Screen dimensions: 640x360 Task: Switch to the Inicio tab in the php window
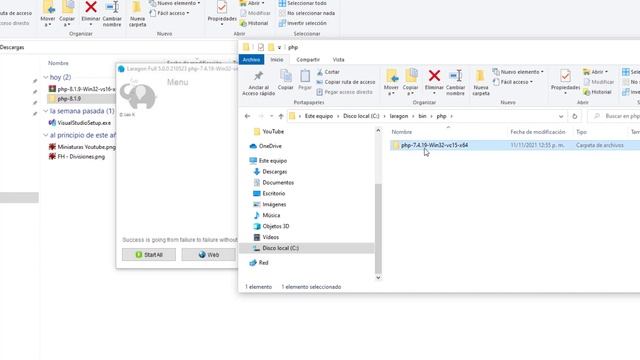pos(277,60)
